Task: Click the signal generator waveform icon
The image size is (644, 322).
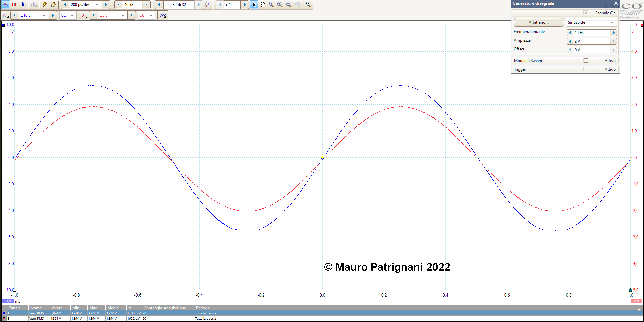Action: point(163,15)
